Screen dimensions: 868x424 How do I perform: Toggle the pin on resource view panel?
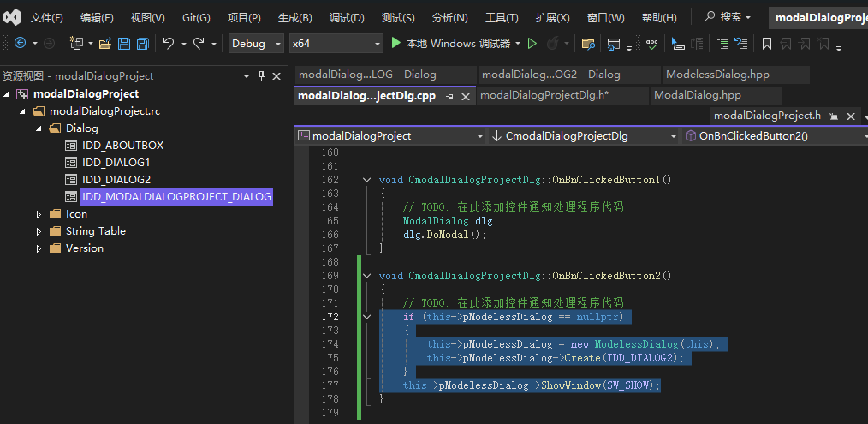(x=262, y=76)
